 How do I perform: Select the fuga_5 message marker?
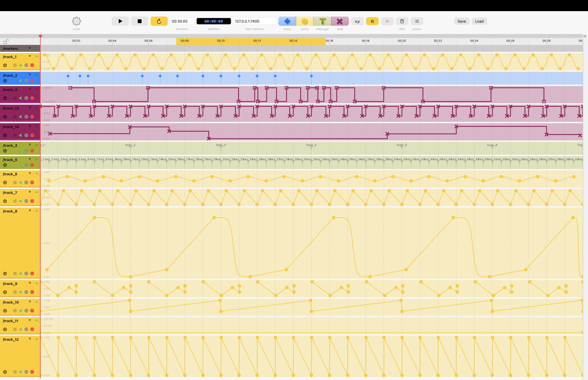pos(402,145)
